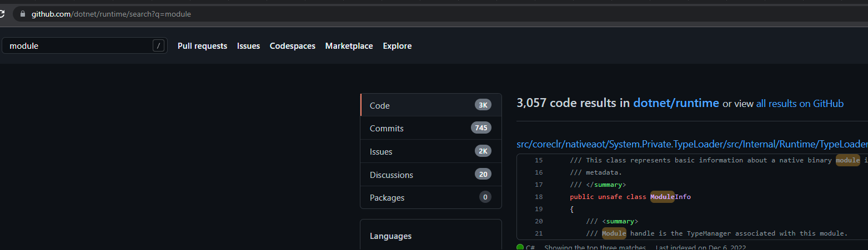Click highlighted 'module' on line 15
Image resolution: width=868 pixels, height=250 pixels.
[848, 160]
